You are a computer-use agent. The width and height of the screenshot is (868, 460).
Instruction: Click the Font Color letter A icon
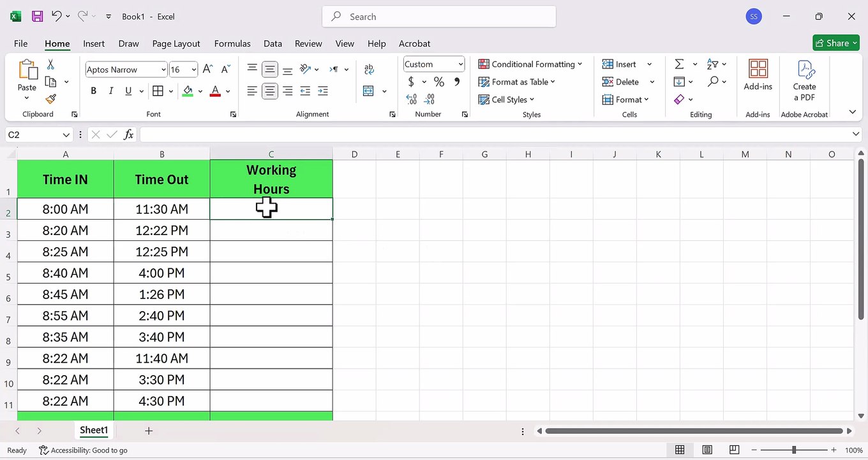tap(215, 91)
